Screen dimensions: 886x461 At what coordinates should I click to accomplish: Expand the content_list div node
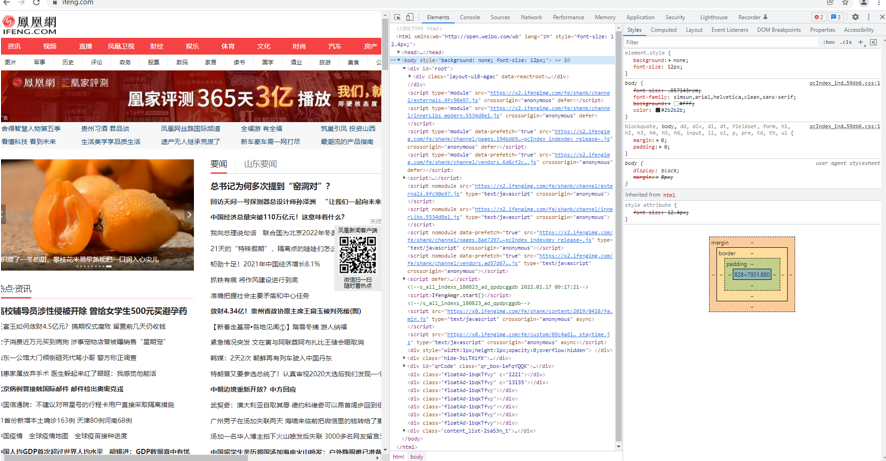tap(405, 430)
